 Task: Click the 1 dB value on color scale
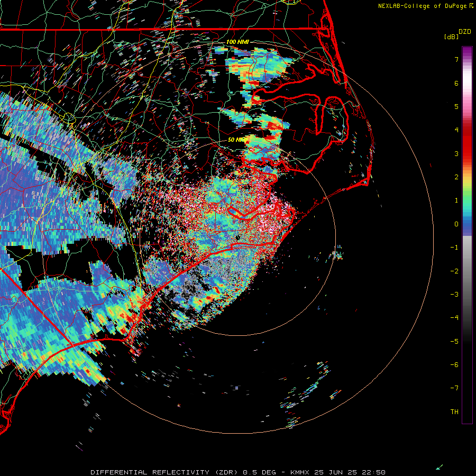456,200
